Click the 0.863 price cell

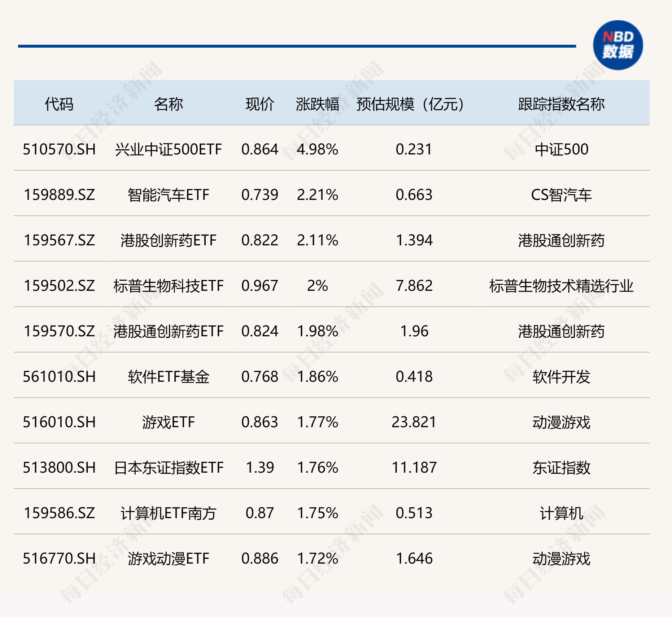tap(260, 422)
